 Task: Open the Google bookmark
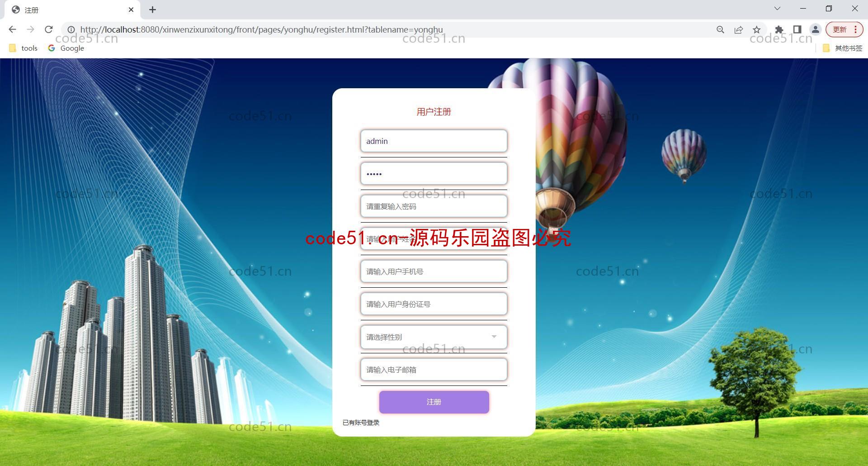(66, 48)
